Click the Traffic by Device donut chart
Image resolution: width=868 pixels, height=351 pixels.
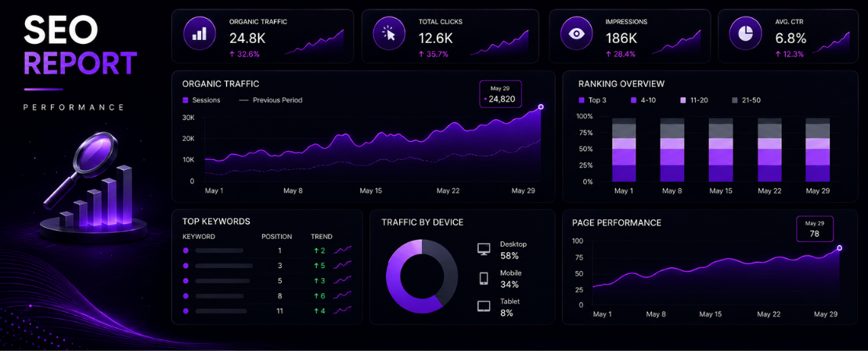[x=422, y=276]
